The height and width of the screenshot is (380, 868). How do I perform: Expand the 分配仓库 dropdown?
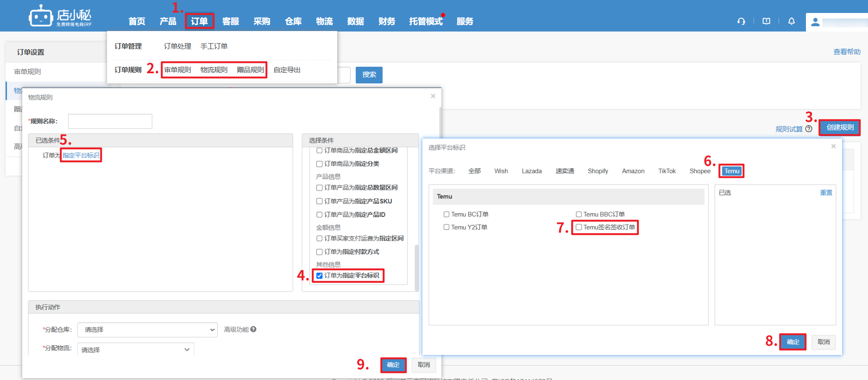click(x=147, y=330)
